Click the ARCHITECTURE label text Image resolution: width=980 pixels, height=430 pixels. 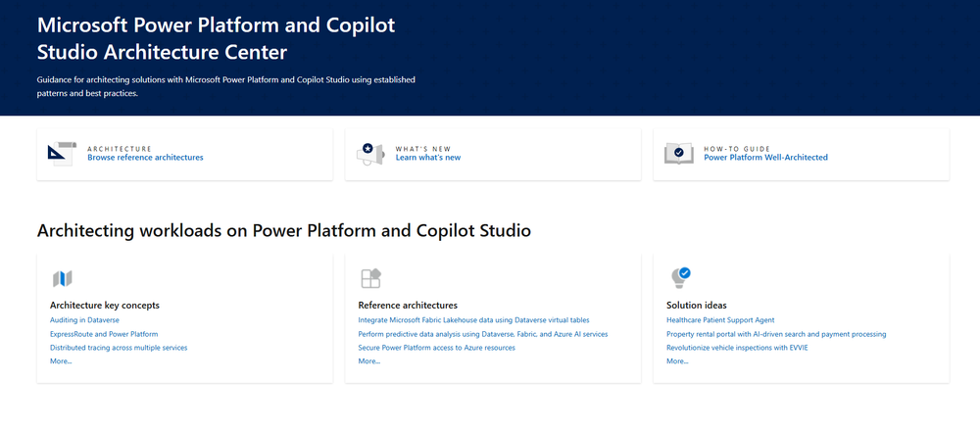120,149
